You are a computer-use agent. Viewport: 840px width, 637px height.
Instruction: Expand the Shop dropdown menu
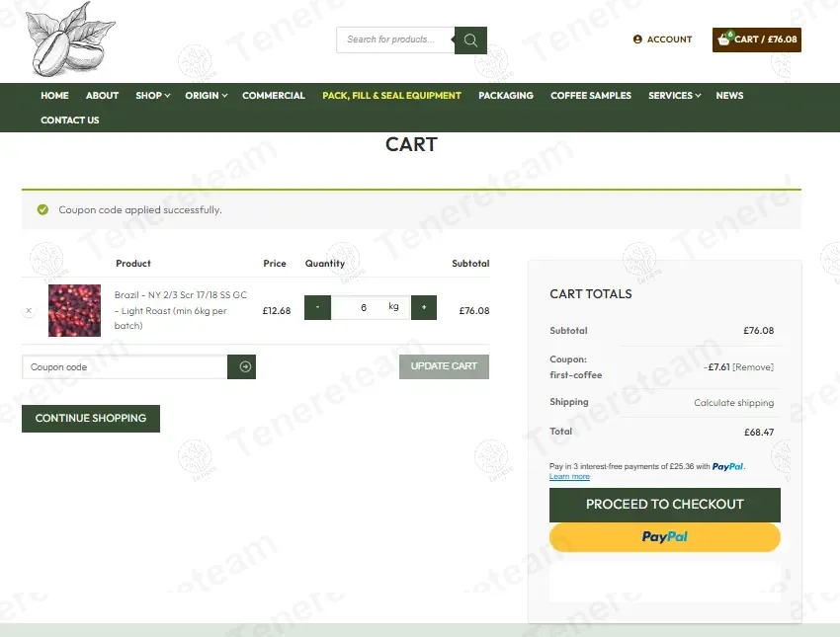(152, 96)
